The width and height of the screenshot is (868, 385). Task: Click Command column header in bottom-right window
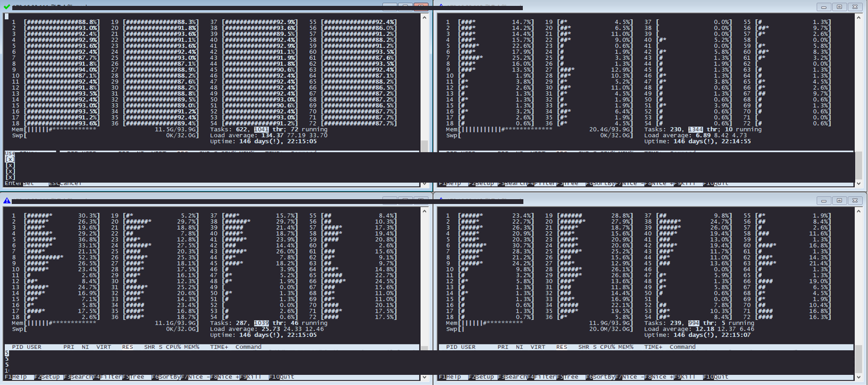tap(683, 347)
